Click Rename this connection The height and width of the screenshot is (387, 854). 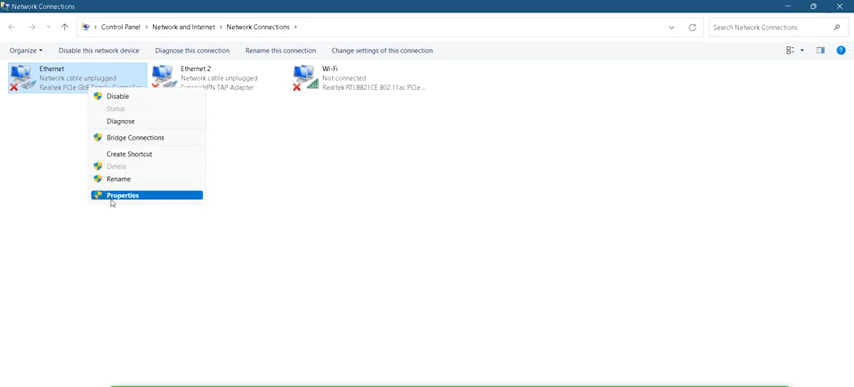coord(280,51)
